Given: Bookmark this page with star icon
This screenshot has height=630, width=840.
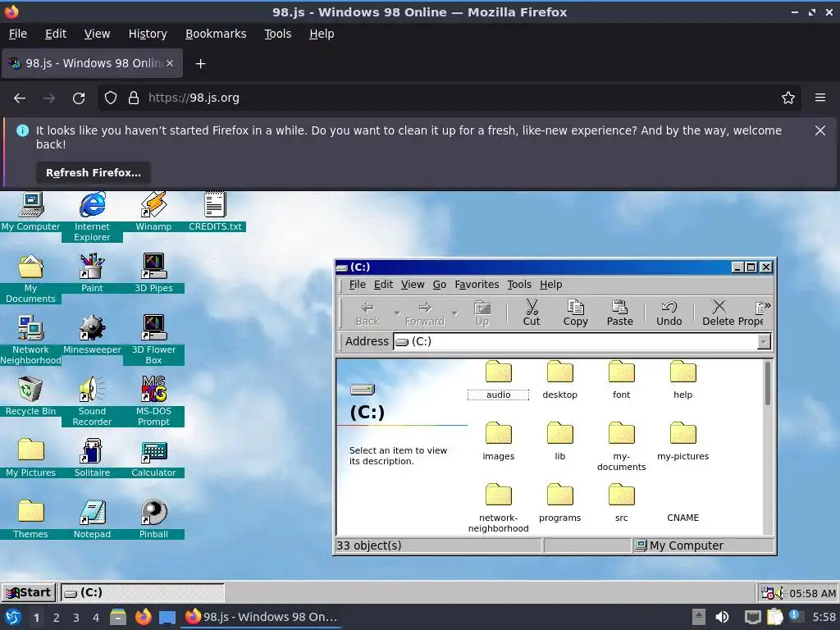Looking at the screenshot, I should 787,98.
